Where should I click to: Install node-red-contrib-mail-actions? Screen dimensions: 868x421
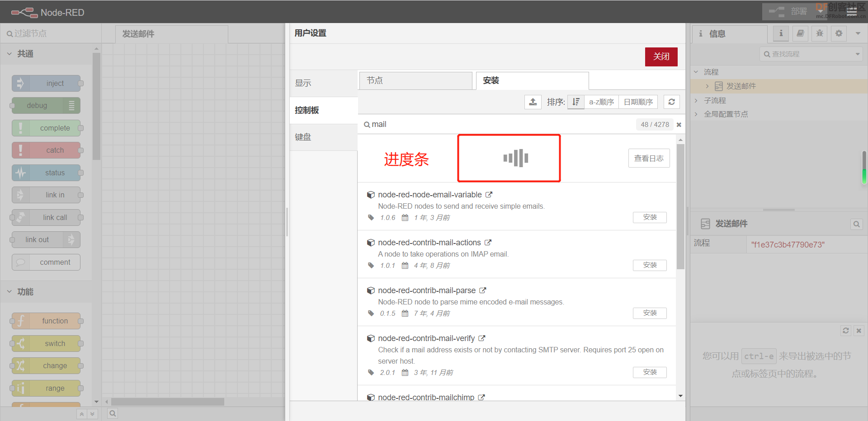point(650,265)
